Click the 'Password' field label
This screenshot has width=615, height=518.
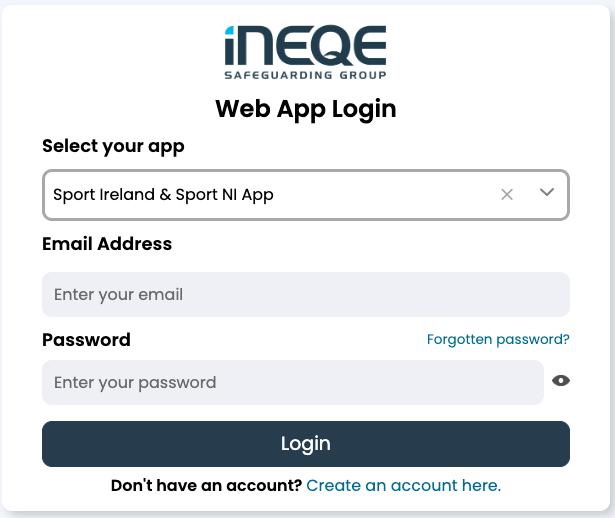point(86,340)
